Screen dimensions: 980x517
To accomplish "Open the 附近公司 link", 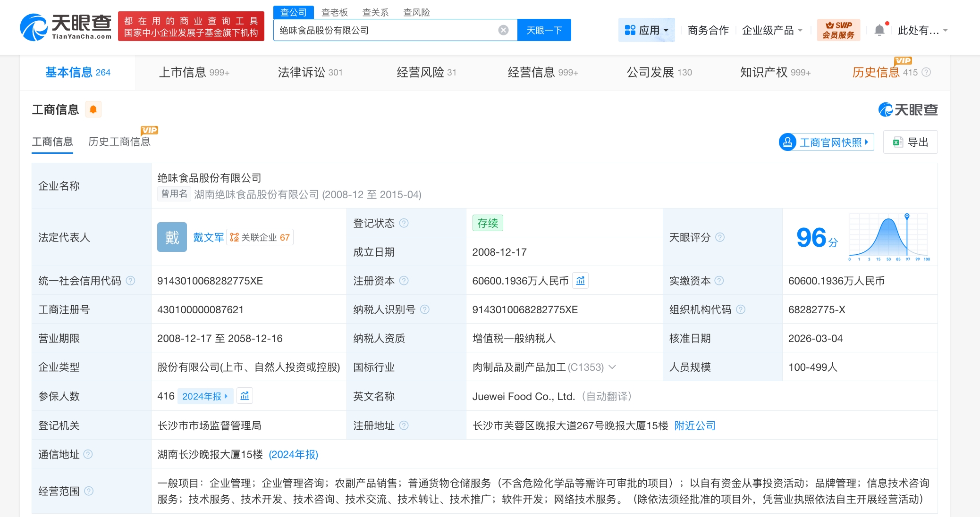I will (694, 425).
